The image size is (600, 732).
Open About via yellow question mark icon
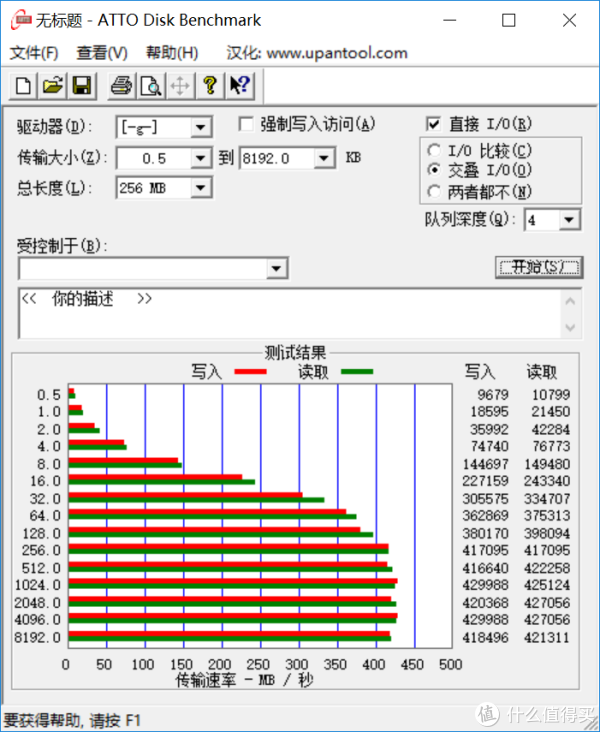click(210, 86)
